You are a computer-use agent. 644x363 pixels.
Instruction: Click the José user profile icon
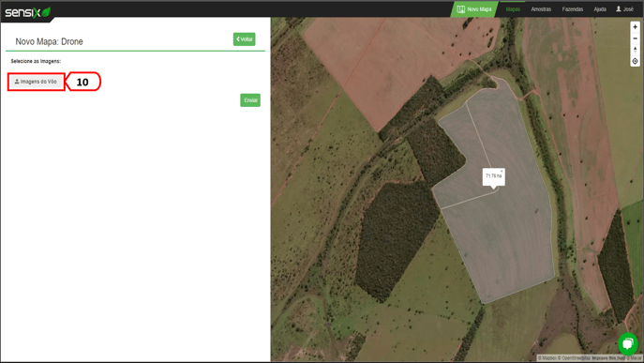pyautogui.click(x=618, y=8)
